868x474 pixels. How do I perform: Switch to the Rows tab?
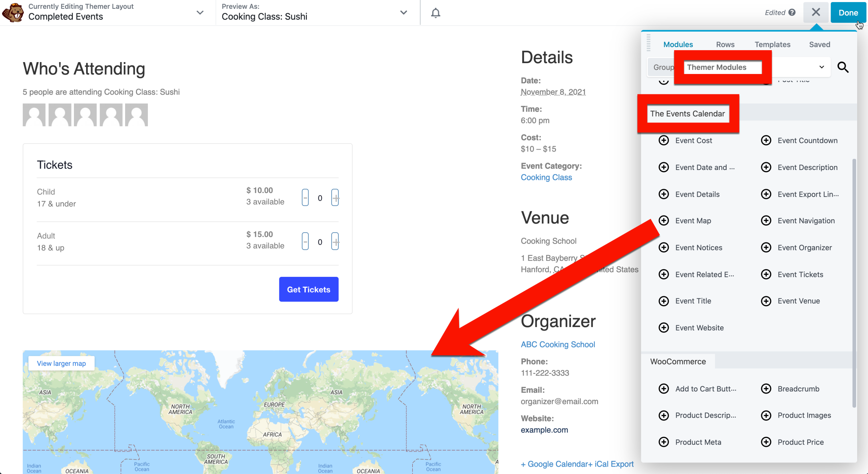pos(725,44)
